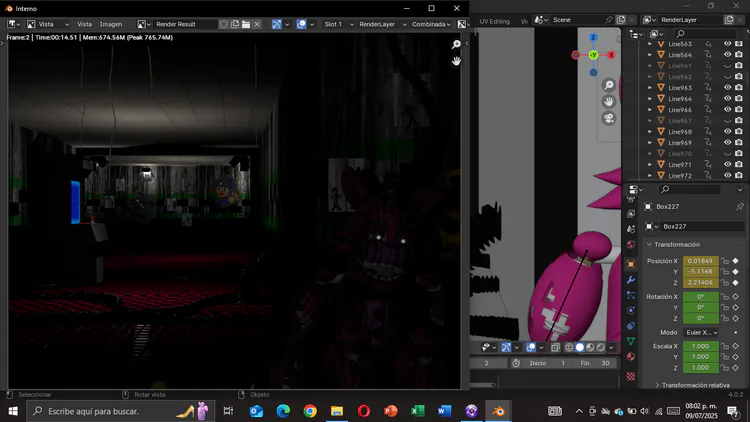Click the pan hand in render window
This screenshot has width=750, height=422.
pos(456,61)
